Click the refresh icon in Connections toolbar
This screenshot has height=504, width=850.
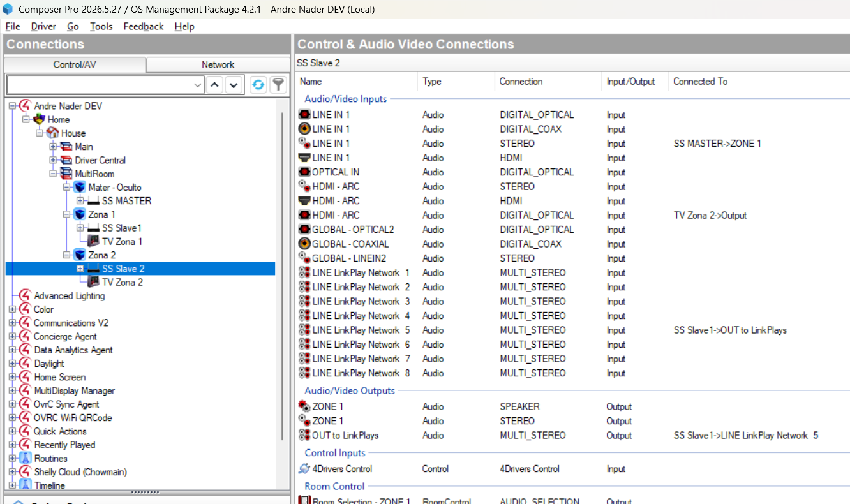tap(258, 85)
